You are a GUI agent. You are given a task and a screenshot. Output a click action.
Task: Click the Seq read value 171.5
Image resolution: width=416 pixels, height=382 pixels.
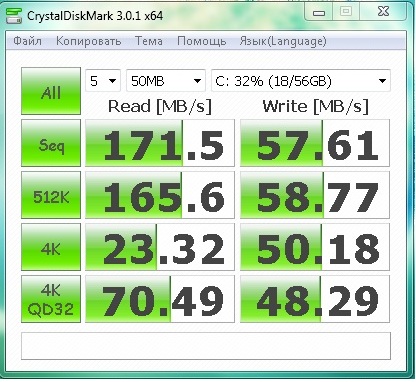(x=160, y=143)
